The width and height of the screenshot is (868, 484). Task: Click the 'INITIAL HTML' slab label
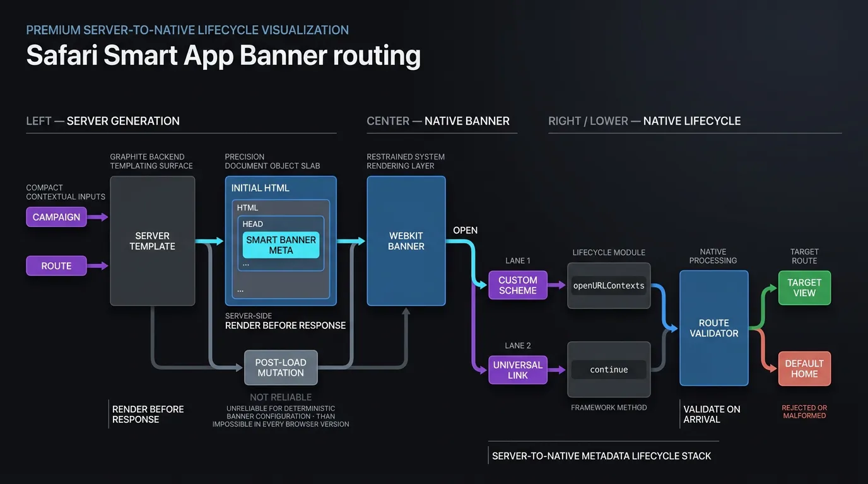click(x=260, y=188)
